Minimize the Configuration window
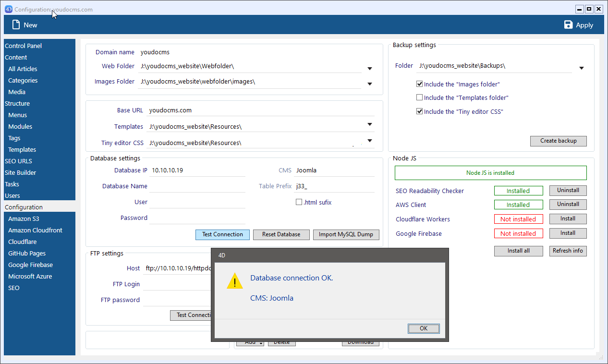This screenshot has height=364, width=608. tap(580, 9)
